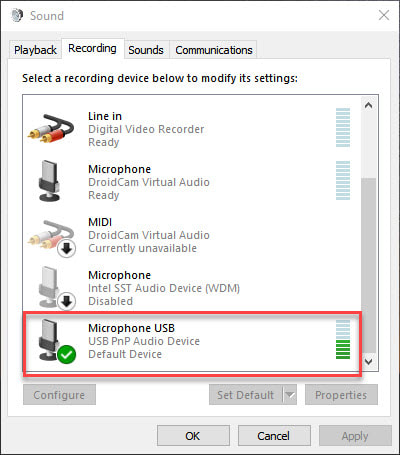This screenshot has width=400, height=455.
Task: Click the MIDI unavailable down-arrow badge
Action: [67, 249]
